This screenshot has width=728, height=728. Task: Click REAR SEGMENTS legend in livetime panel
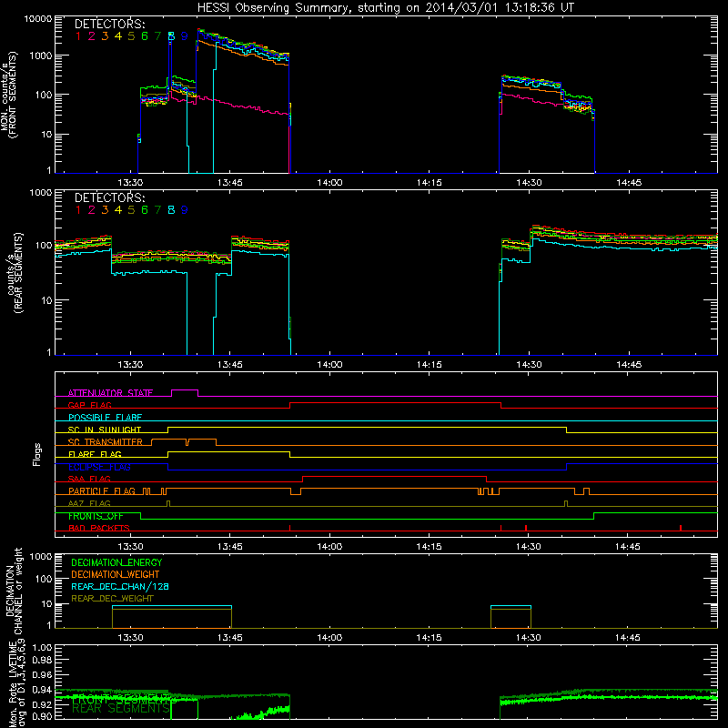point(121,709)
